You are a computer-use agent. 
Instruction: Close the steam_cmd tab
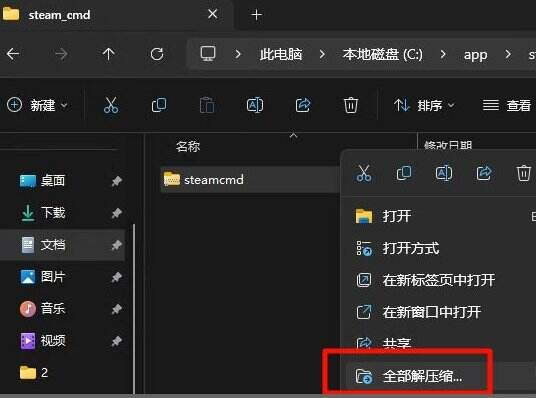coord(213,14)
